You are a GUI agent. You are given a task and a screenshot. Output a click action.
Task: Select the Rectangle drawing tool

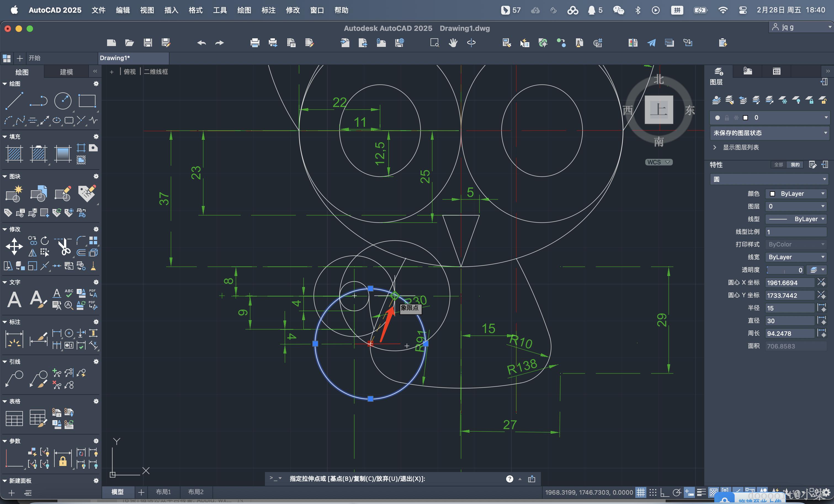pos(87,101)
